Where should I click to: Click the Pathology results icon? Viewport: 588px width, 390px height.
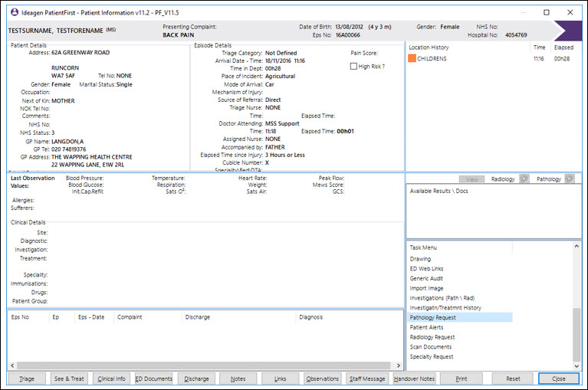tap(570, 179)
